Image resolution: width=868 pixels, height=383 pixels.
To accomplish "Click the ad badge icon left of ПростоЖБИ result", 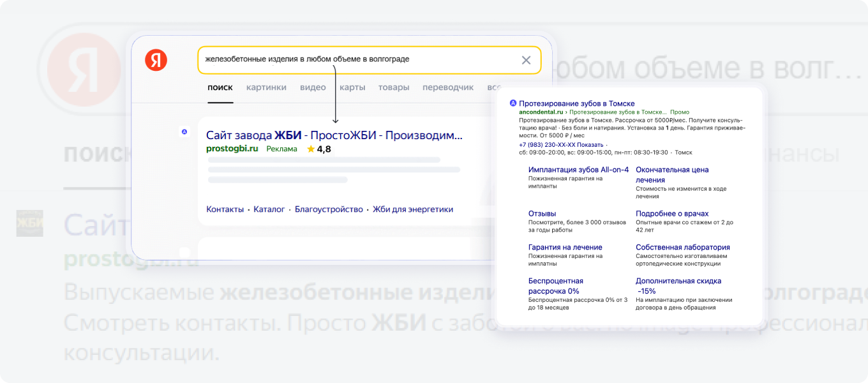I will point(184,131).
